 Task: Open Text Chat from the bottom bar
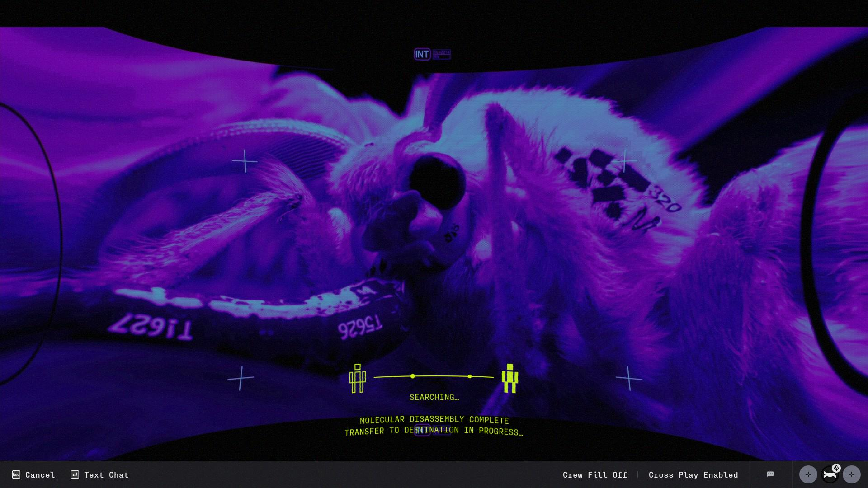coord(106,475)
